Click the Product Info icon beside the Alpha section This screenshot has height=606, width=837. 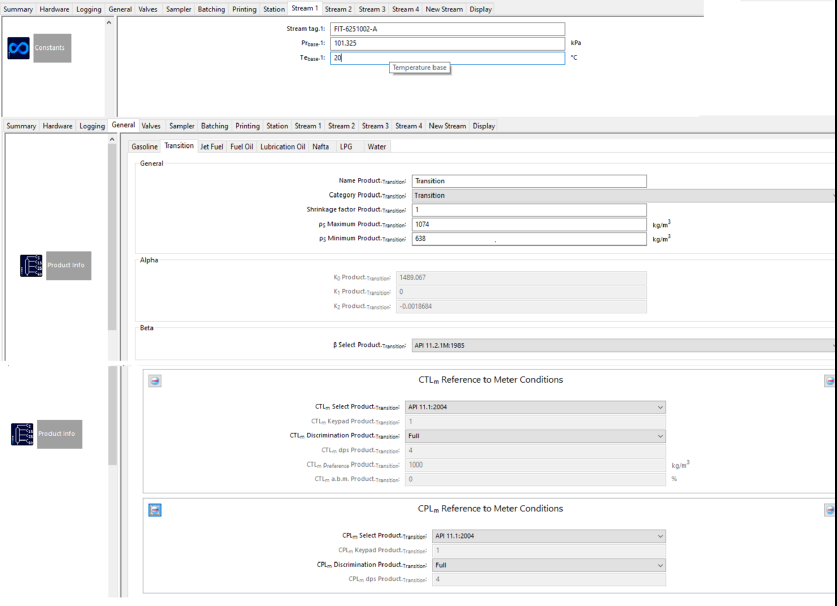(31, 265)
